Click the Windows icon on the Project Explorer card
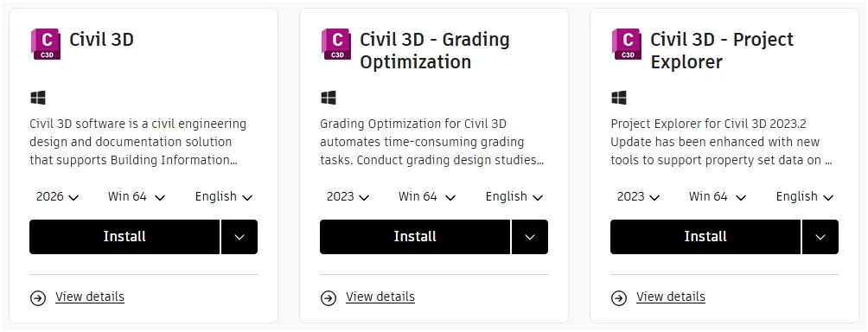This screenshot has width=868, height=332. 619,98
